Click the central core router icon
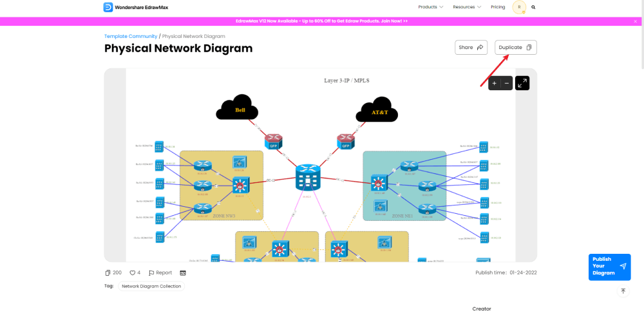The width and height of the screenshot is (644, 315). (307, 177)
